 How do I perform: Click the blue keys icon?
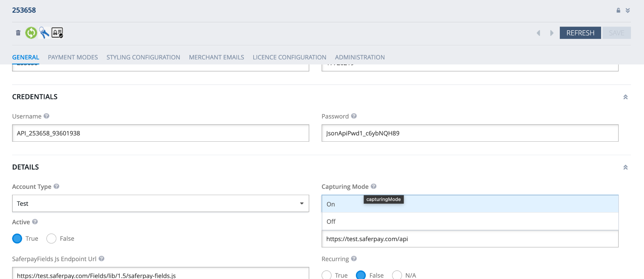[44, 33]
